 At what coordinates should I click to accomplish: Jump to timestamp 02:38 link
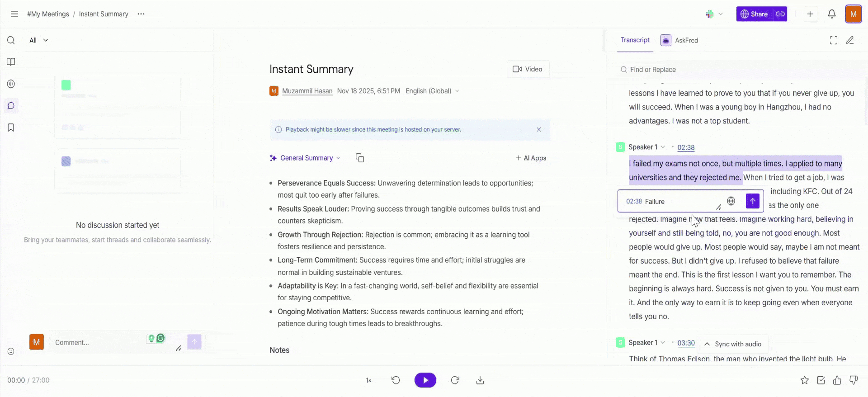coord(686,147)
